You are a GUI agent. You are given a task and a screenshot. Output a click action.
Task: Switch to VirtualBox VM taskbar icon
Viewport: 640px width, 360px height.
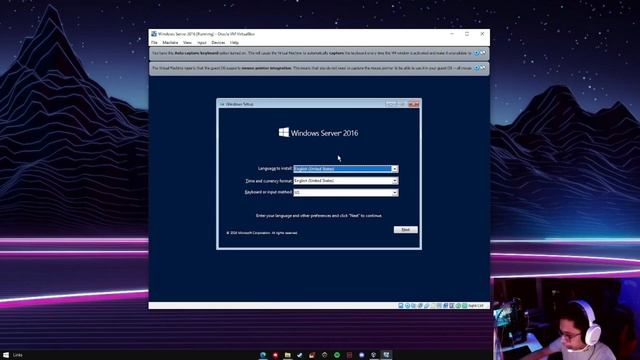[387, 355]
